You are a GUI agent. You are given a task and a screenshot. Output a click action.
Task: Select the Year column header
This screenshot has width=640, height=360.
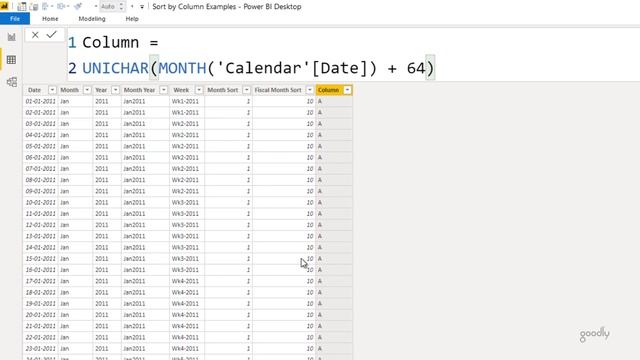click(x=101, y=90)
